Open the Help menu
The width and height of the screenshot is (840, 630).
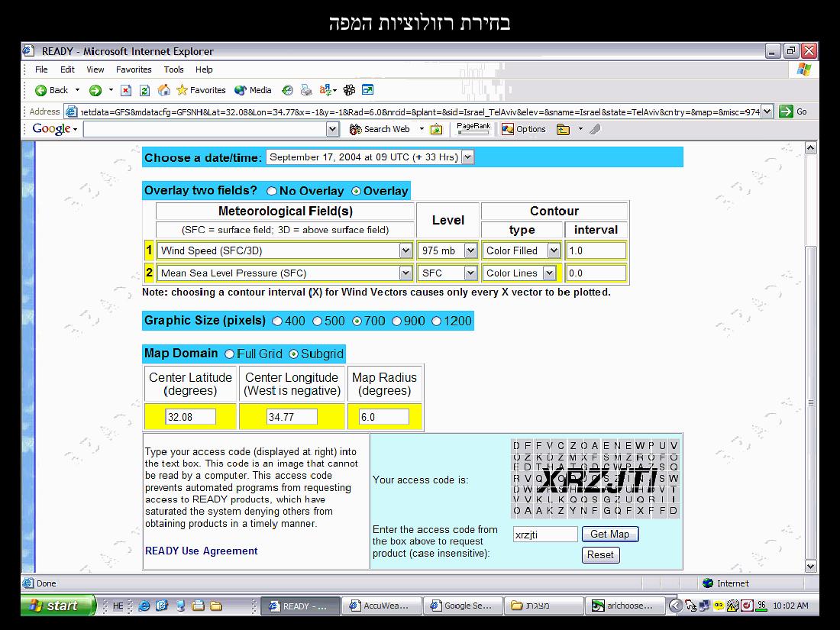[204, 69]
